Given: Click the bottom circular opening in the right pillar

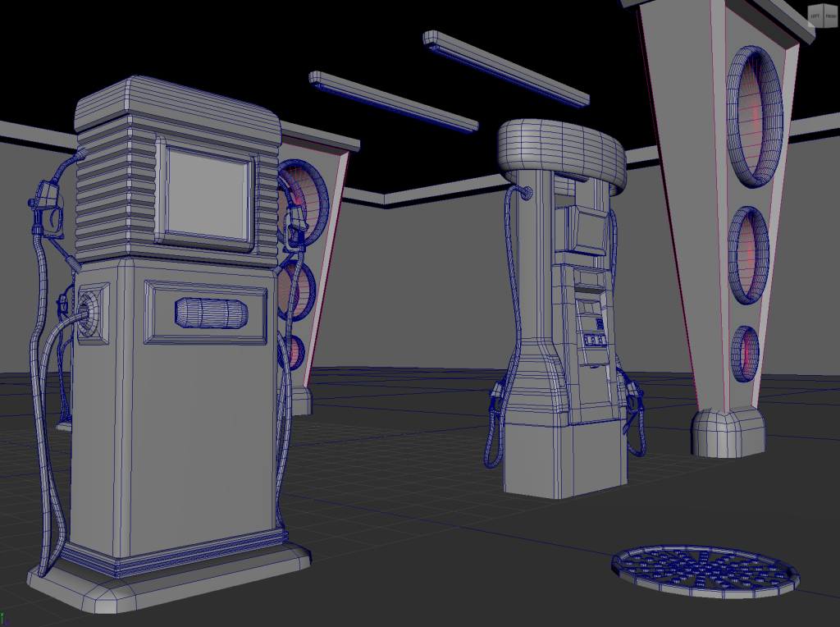Looking at the screenshot, I should click(x=744, y=353).
